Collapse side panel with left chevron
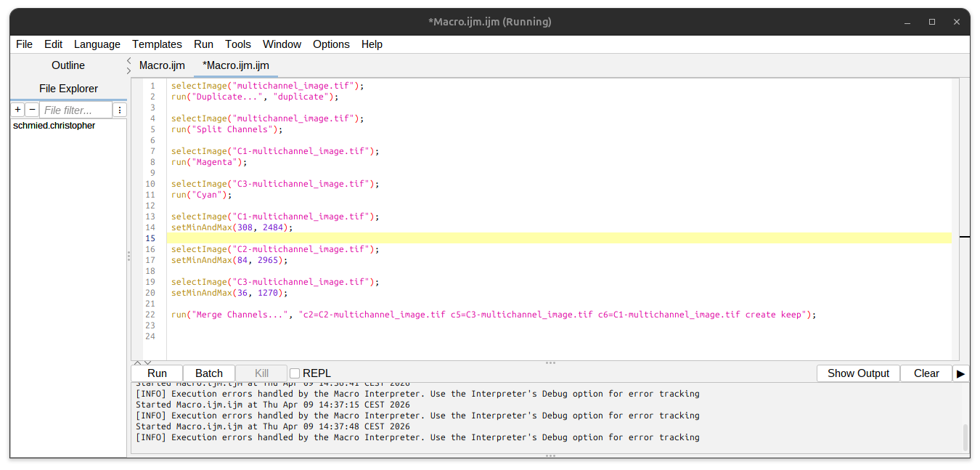The height and width of the screenshot is (470, 980). click(128, 61)
